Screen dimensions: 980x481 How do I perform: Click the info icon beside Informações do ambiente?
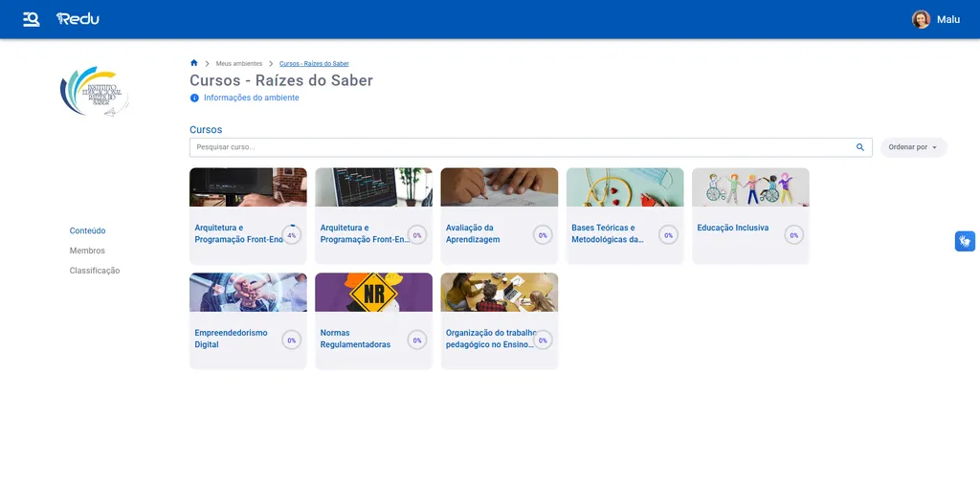click(194, 98)
